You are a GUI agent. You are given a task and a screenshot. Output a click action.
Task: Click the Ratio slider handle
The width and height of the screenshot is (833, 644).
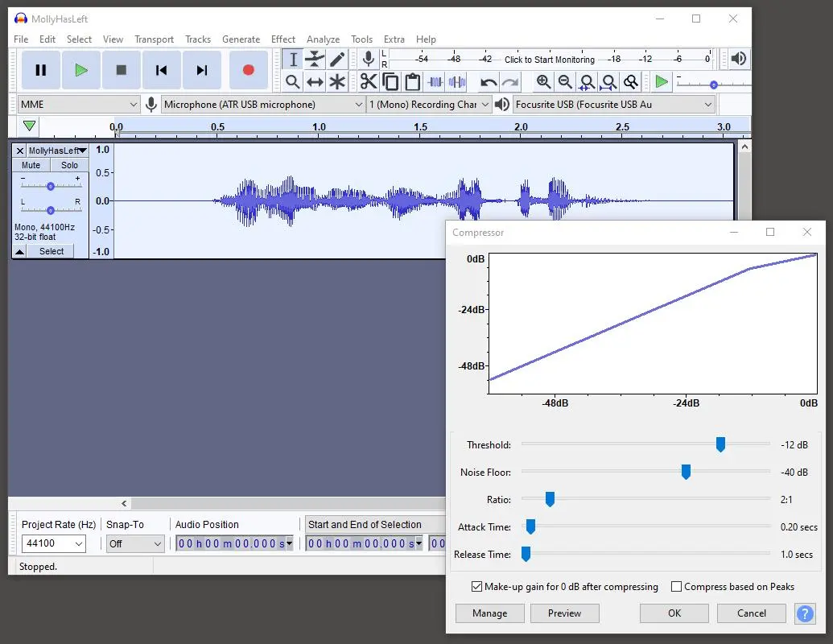click(550, 499)
